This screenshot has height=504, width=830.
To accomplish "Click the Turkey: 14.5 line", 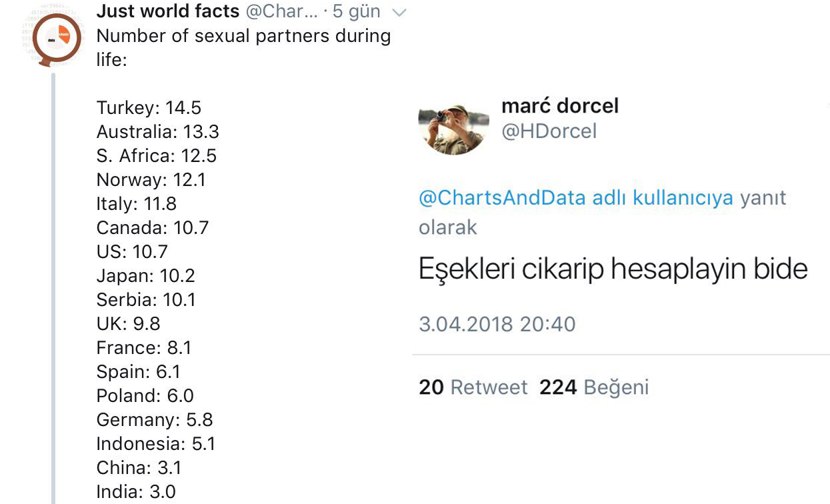I will pos(149,108).
